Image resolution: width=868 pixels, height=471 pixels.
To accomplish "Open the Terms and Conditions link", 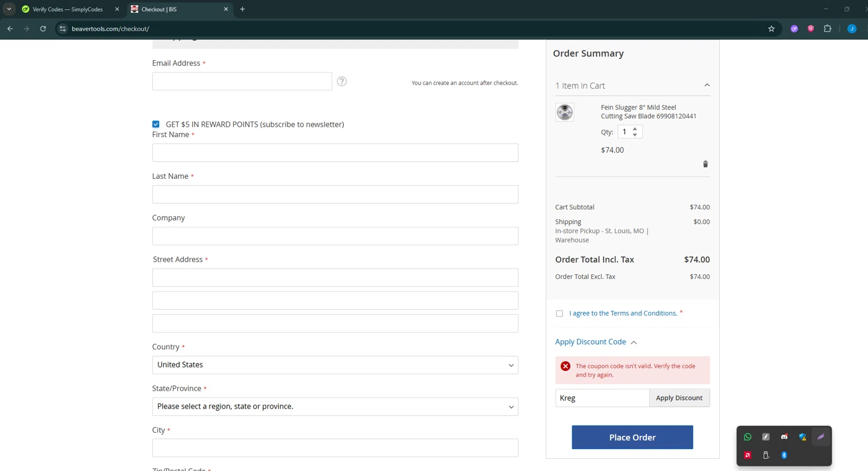I will click(623, 313).
